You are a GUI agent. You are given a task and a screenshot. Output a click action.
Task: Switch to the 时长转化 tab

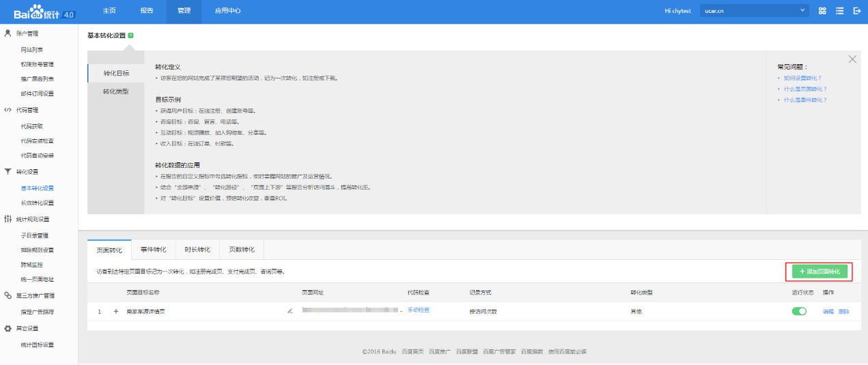pos(197,250)
